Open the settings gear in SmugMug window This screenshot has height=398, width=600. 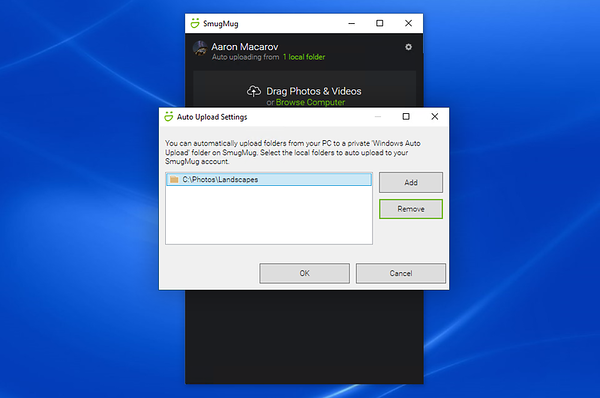pos(408,47)
